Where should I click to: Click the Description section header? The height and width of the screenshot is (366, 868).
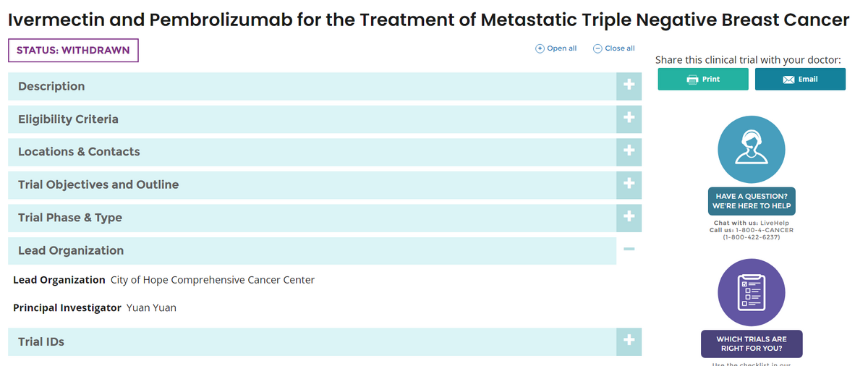coord(51,86)
